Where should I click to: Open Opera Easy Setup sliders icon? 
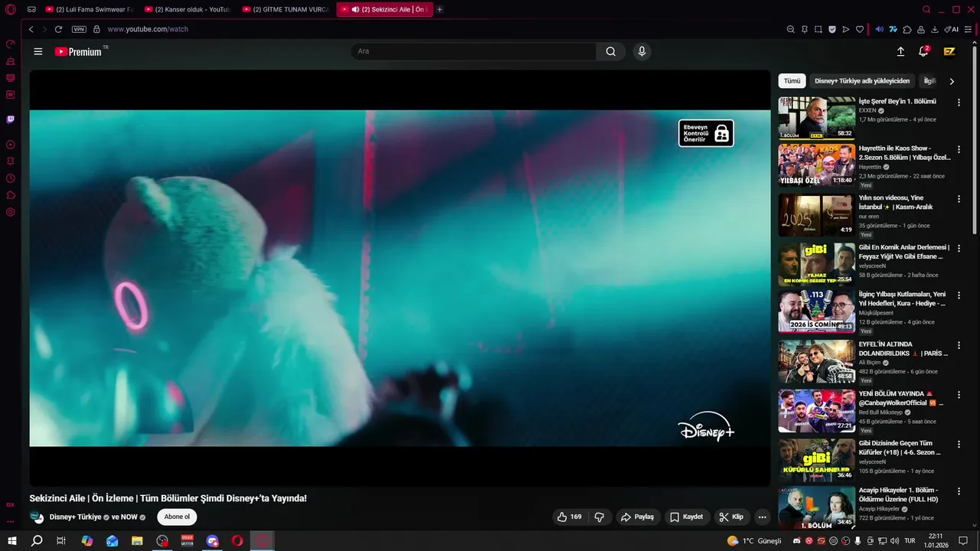(969, 29)
